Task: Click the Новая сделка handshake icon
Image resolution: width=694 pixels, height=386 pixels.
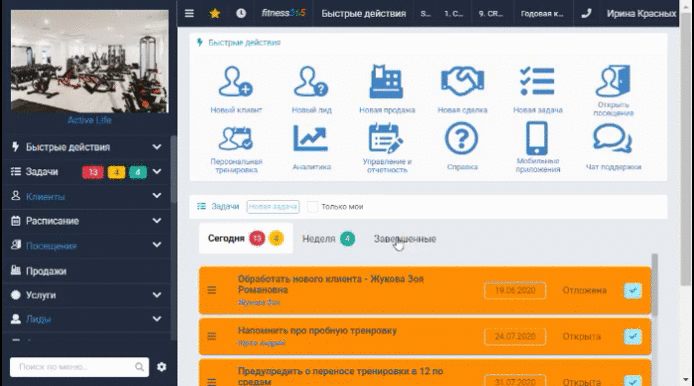Action: pos(462,81)
